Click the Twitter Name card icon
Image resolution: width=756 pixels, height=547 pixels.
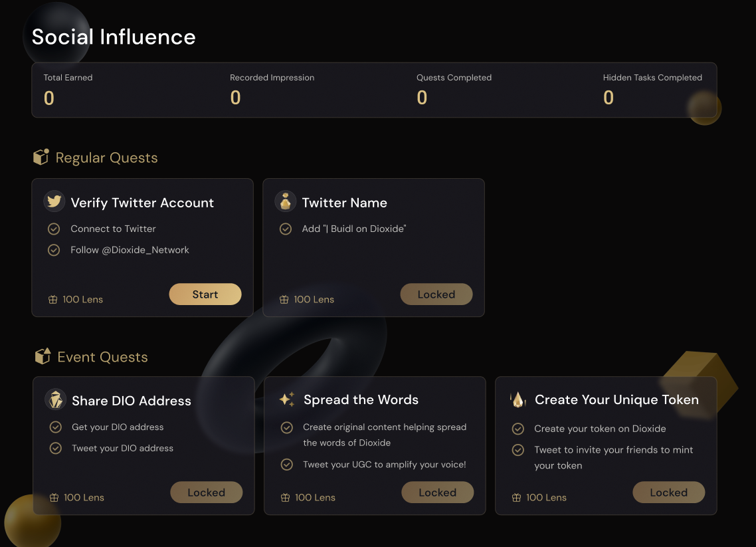point(286,201)
